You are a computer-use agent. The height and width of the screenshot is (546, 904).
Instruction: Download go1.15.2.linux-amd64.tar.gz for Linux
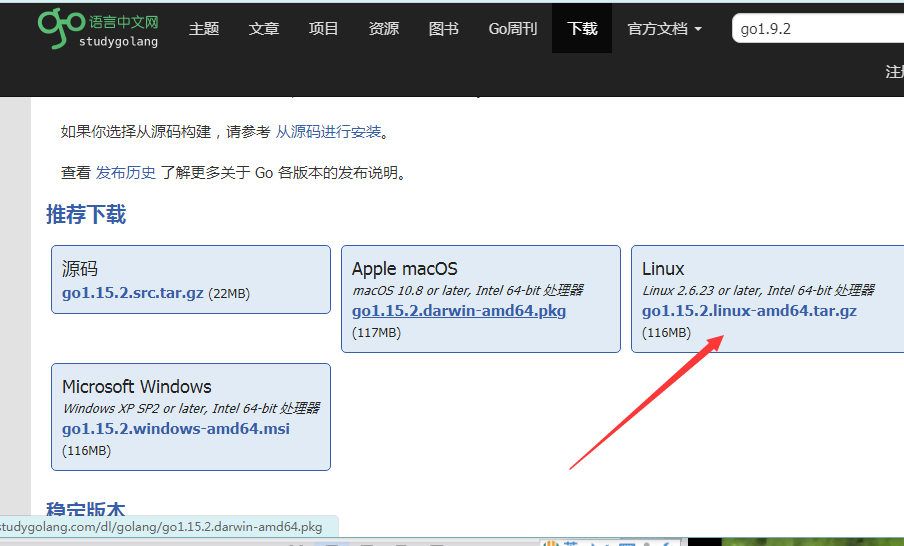[749, 311]
